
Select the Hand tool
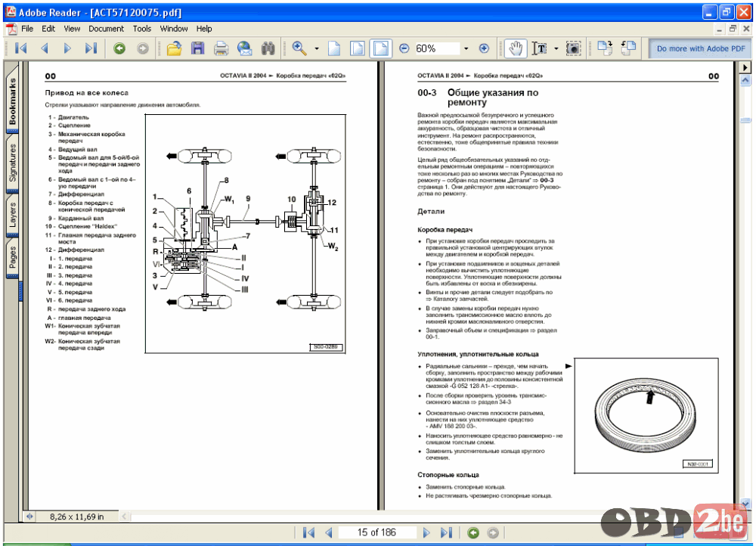click(516, 48)
